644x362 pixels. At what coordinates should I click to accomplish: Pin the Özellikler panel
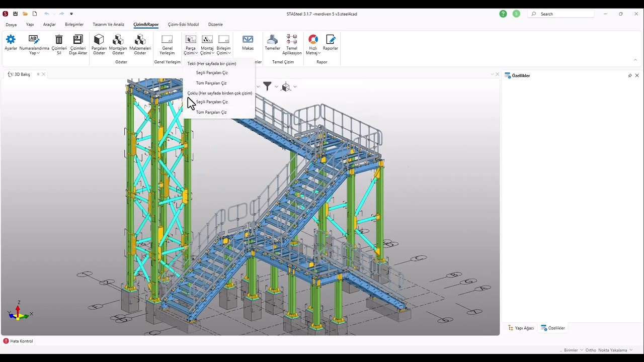[629, 75]
